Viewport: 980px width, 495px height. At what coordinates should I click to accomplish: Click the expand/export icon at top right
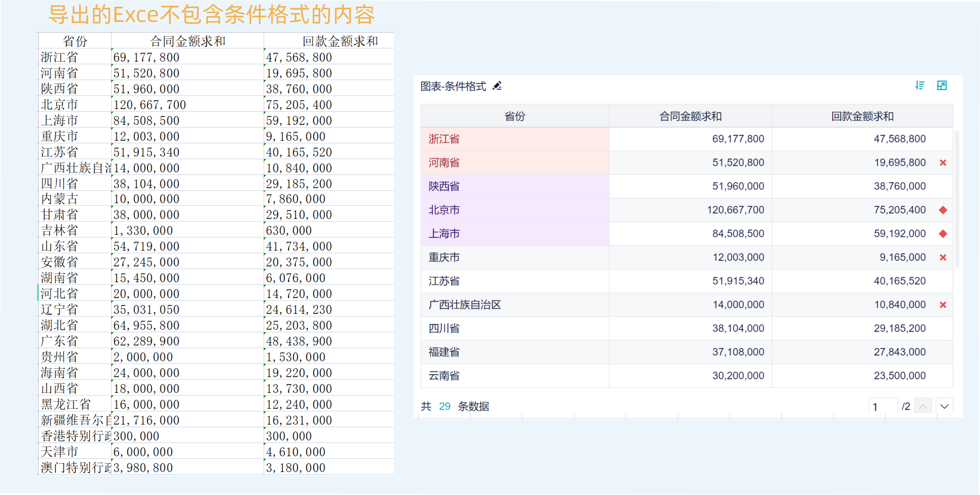click(x=942, y=86)
